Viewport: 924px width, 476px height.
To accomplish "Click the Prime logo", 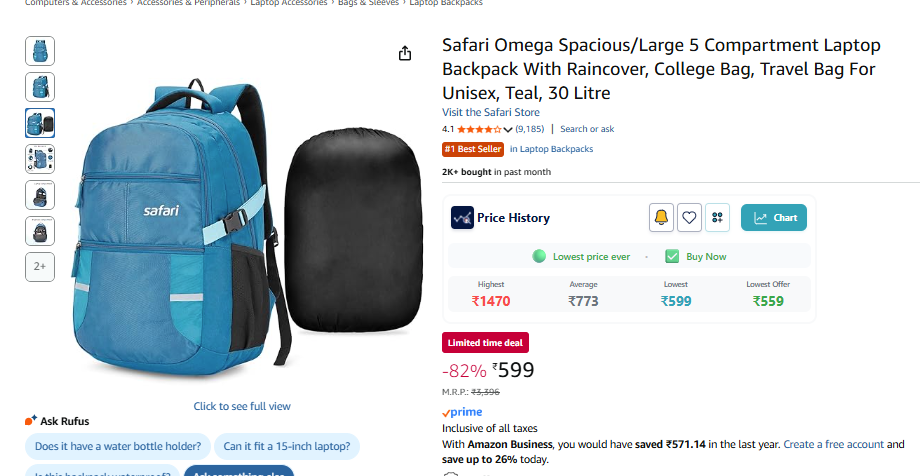I will pyautogui.click(x=462, y=412).
